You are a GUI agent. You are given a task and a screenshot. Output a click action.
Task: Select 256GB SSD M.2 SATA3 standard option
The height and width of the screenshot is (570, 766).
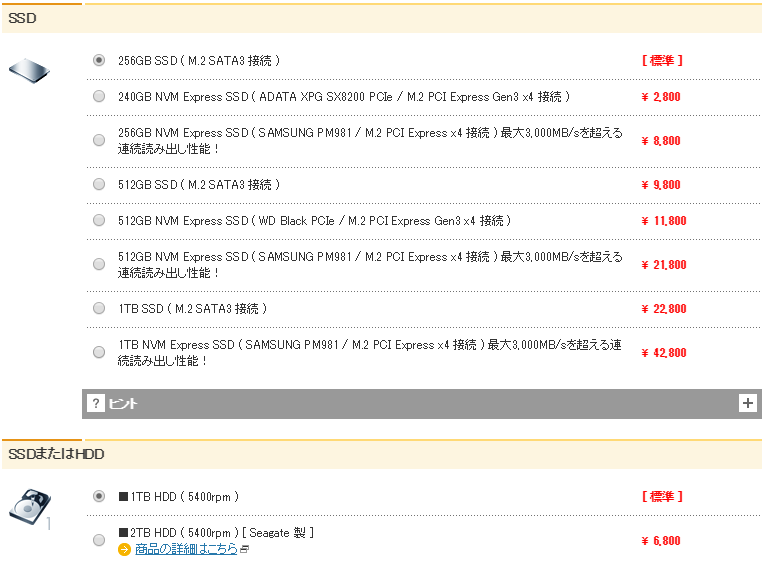click(99, 61)
